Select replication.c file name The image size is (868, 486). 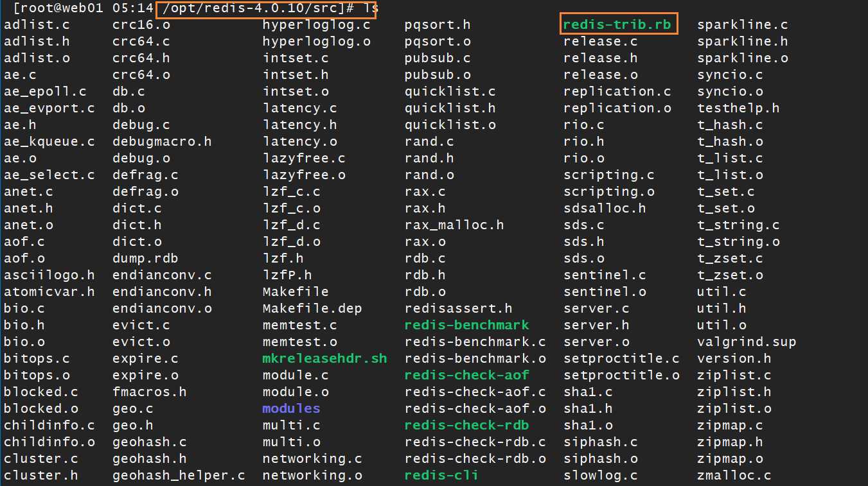[x=617, y=91]
